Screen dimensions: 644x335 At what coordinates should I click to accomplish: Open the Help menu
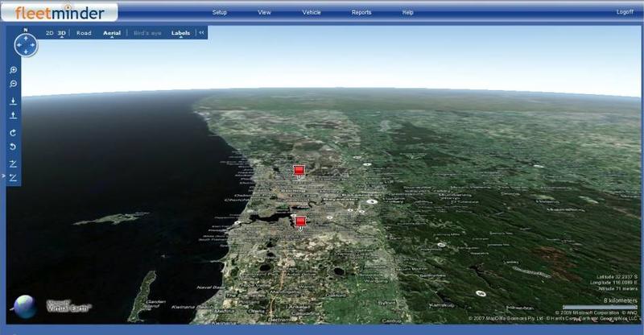pyautogui.click(x=407, y=12)
